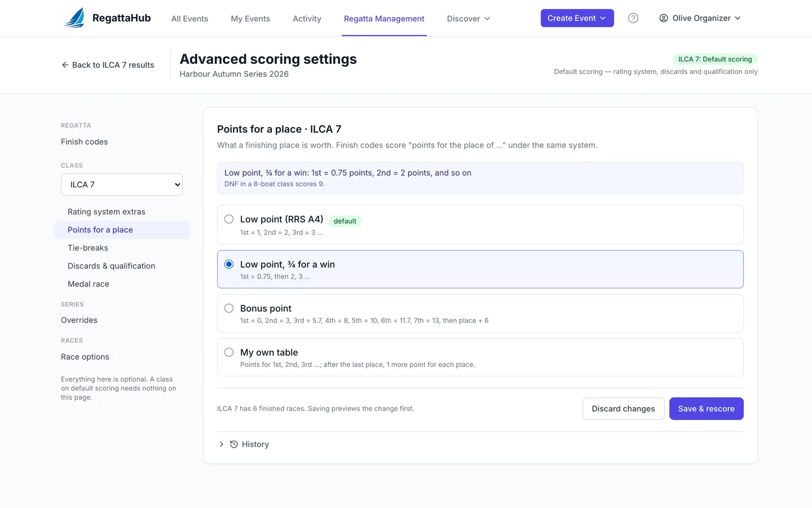Viewport: 812px width, 508px height.
Task: Click 'Harbour Autumn Series 2026' subtitle
Action: click(x=234, y=74)
